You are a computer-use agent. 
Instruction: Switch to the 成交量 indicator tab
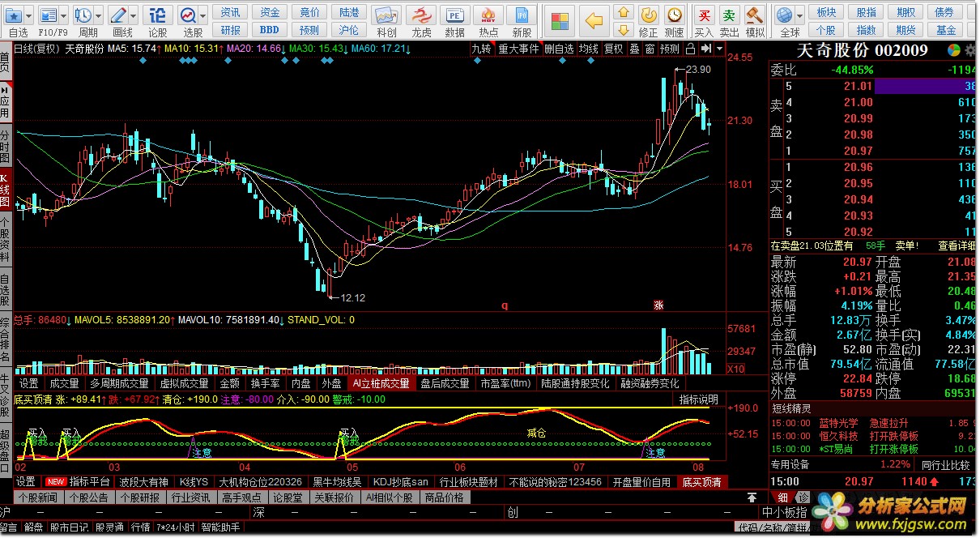click(65, 383)
